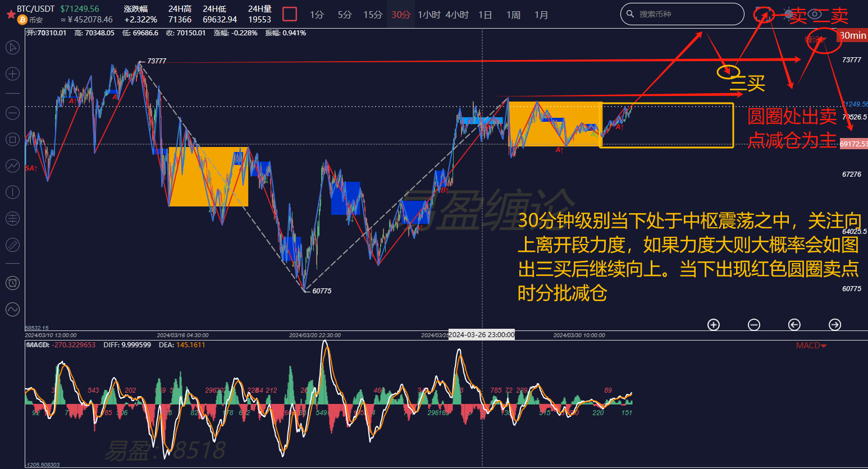
Task: Toggle visibility with the eye icon
Action: [x=815, y=14]
